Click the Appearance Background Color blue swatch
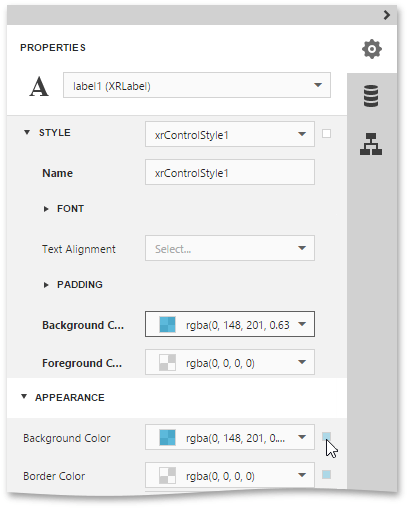This screenshot has width=410, height=511. click(167, 437)
